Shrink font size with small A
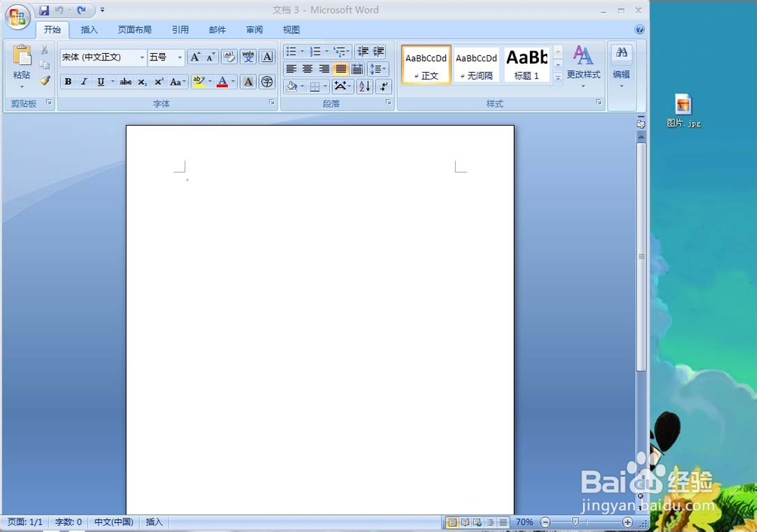The height and width of the screenshot is (532, 757). [211, 57]
